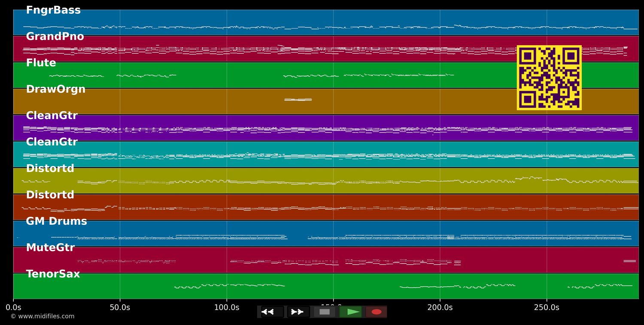The image size is (644, 325).
Task: Open the www.midifiles.com copyright link
Action: [42, 316]
